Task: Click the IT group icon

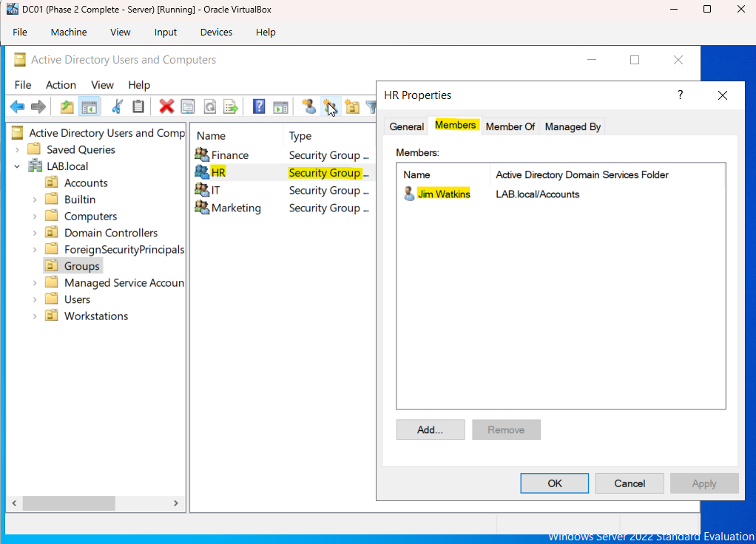Action: (201, 190)
